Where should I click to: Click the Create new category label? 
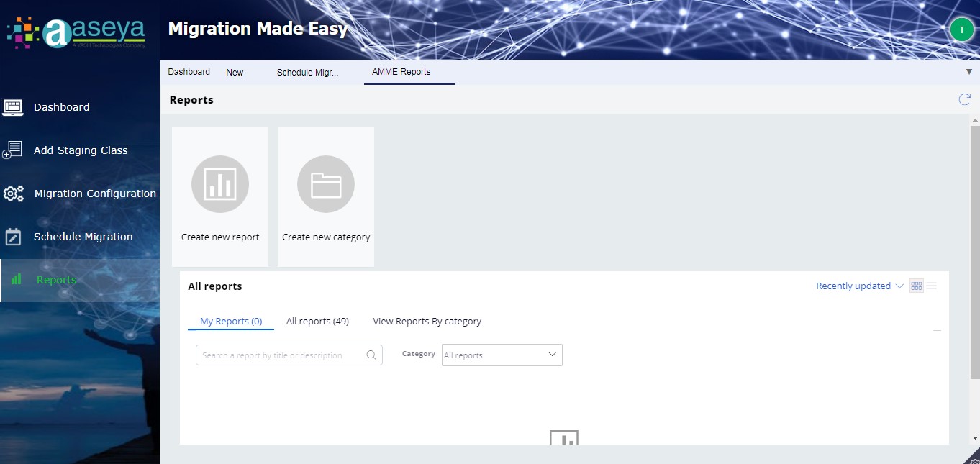[x=326, y=237]
